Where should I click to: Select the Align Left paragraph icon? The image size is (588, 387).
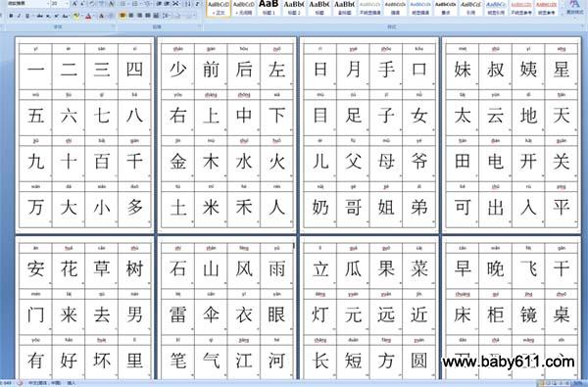(x=122, y=16)
